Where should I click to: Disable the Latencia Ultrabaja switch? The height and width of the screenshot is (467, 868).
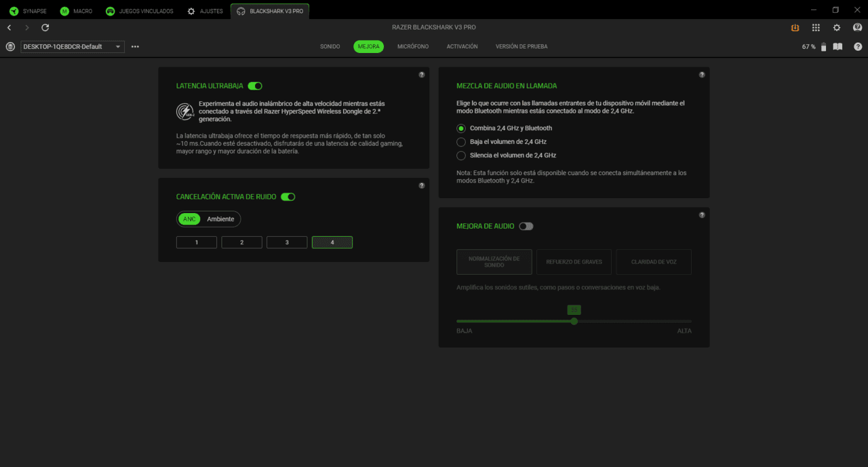[255, 86]
